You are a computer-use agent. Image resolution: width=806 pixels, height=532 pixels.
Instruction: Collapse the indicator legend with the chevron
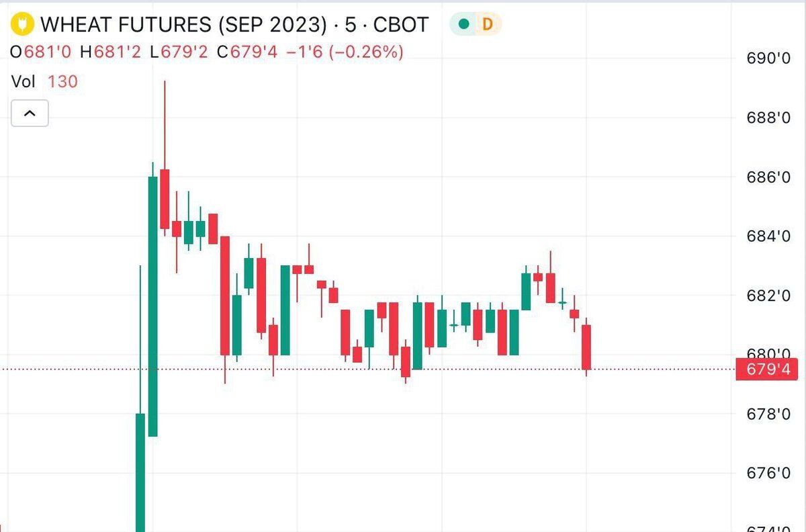point(30,114)
